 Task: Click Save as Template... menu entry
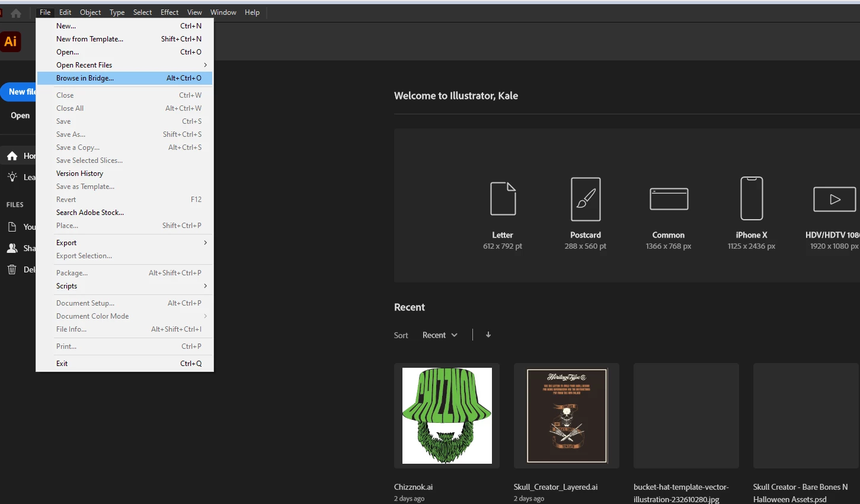click(124, 187)
